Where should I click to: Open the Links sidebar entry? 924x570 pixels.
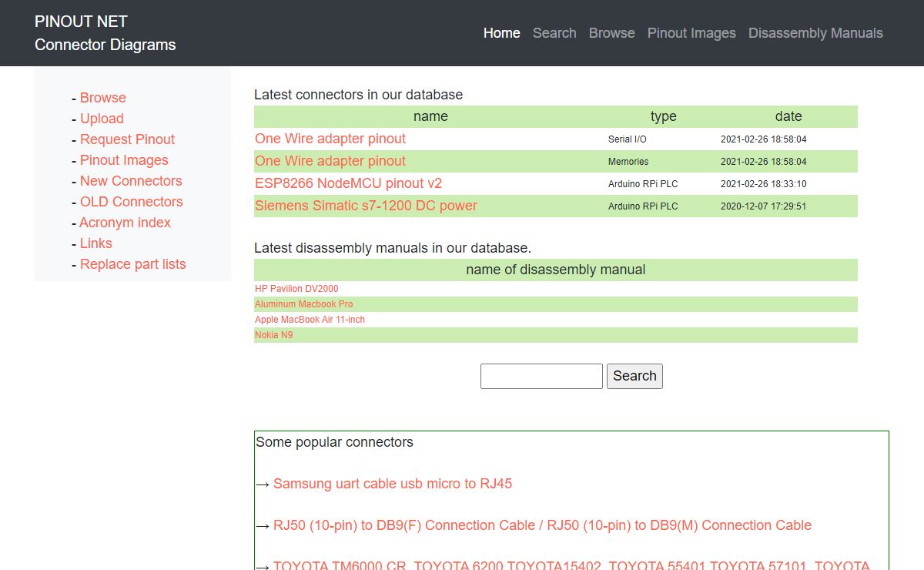[x=96, y=243]
